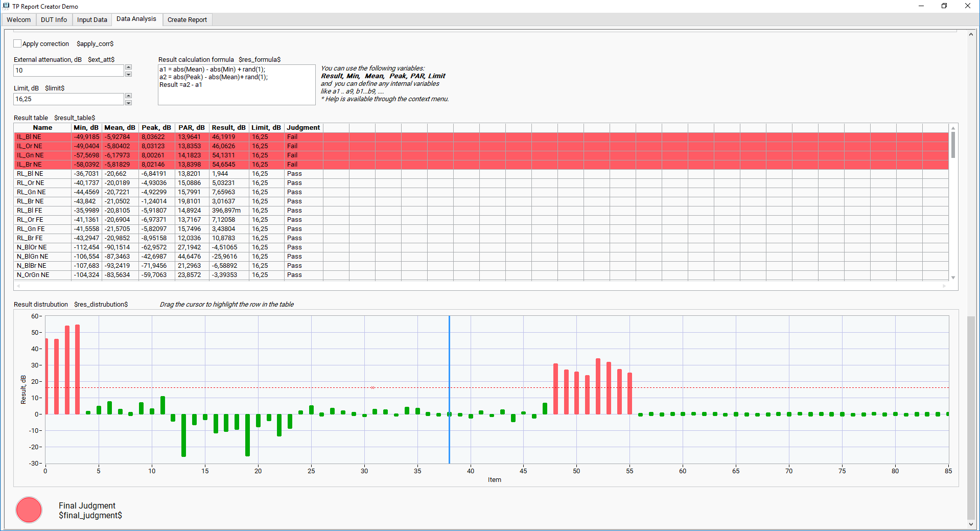Click the External attenuation input field
This screenshot has width=980, height=531.
click(x=68, y=71)
